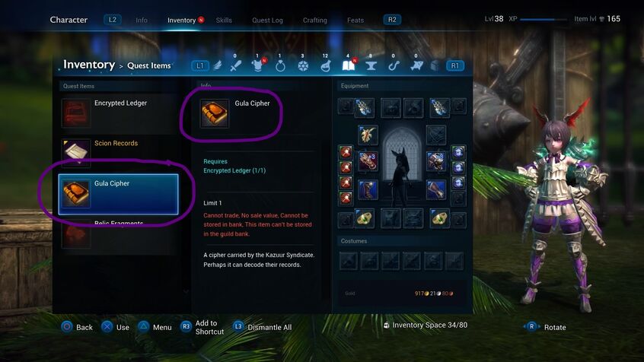Click the first empty costume slot
The image size is (644, 362).
(x=349, y=261)
